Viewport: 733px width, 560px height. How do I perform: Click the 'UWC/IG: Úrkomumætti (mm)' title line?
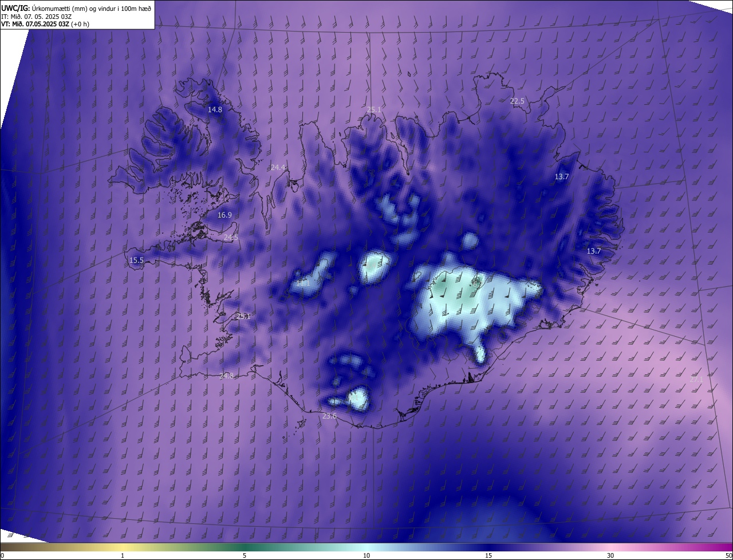[76, 7]
